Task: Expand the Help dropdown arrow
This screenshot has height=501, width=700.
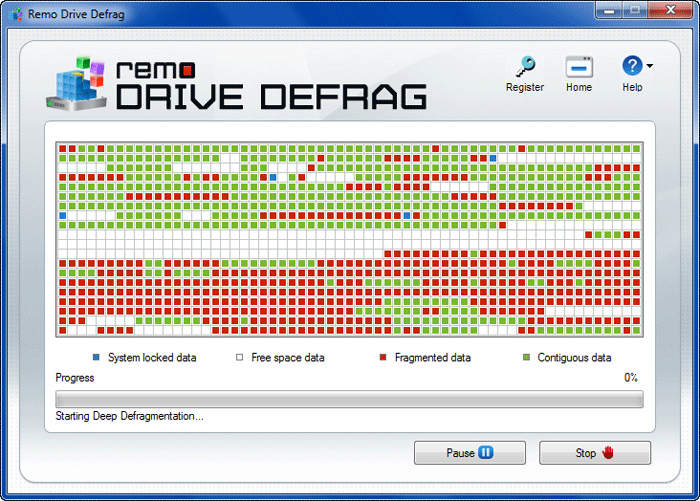Action: (x=650, y=66)
